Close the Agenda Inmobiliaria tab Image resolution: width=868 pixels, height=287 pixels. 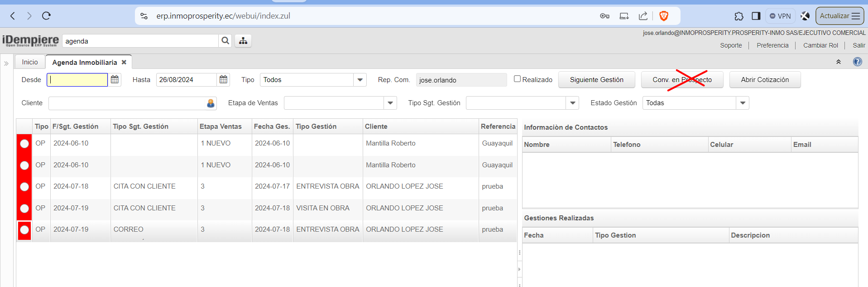click(x=124, y=62)
